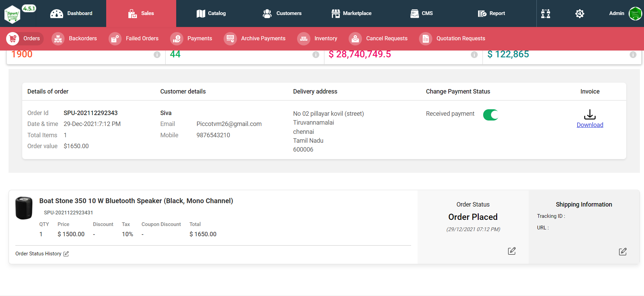Click the Inventory icon
Screen dimensions: 644x296
304,39
